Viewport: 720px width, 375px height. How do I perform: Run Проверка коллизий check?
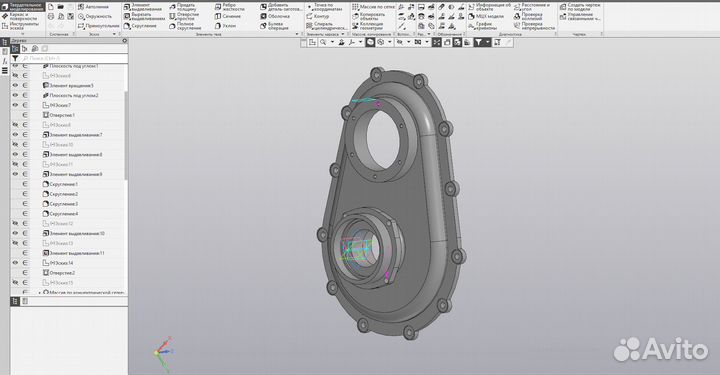(x=529, y=16)
